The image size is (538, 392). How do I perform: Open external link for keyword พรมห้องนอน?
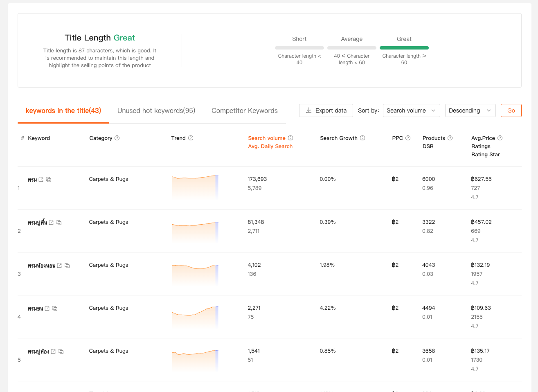point(59,266)
